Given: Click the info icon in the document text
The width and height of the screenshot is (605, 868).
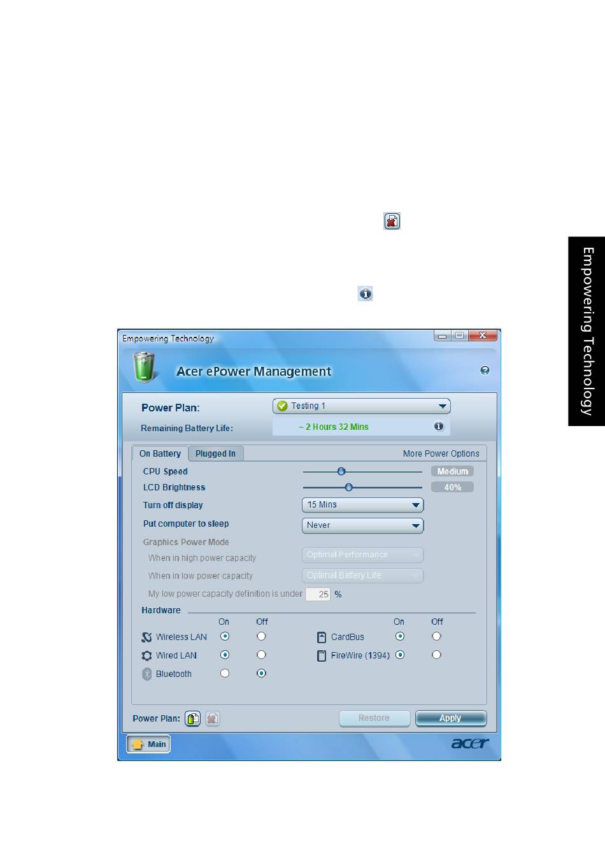Looking at the screenshot, I should [365, 294].
